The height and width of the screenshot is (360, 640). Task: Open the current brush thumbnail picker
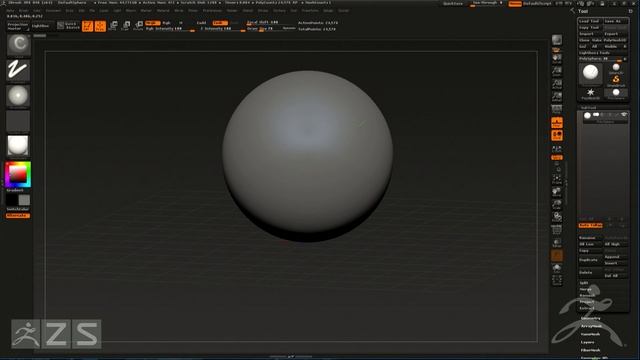click(x=18, y=45)
